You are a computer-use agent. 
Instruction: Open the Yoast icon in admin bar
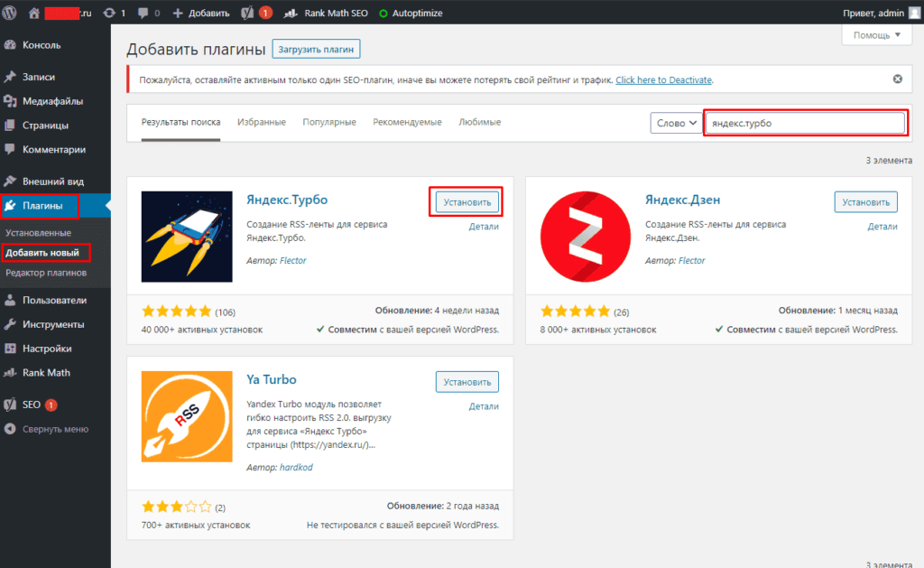click(247, 13)
